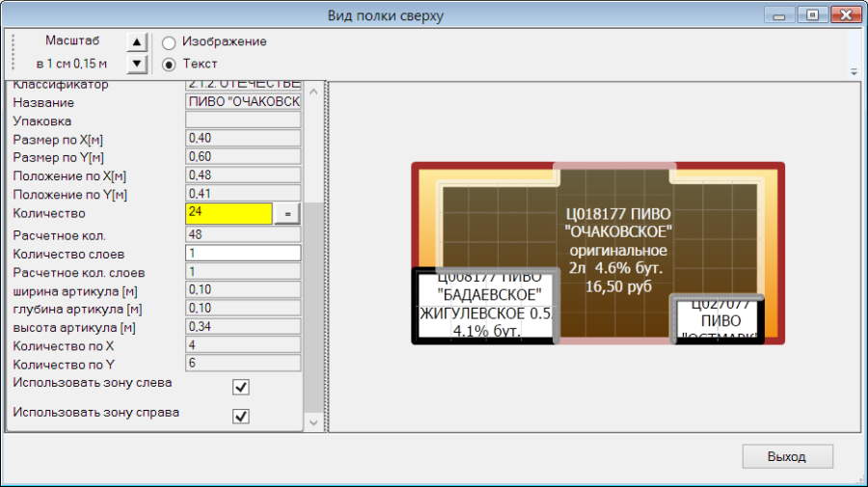Click the properties scrollbar up arrow
868x487 pixels.
(x=313, y=92)
